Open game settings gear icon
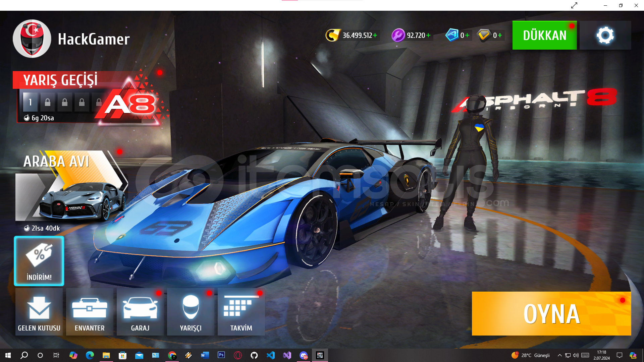This screenshot has width=644, height=362. pyautogui.click(x=605, y=35)
